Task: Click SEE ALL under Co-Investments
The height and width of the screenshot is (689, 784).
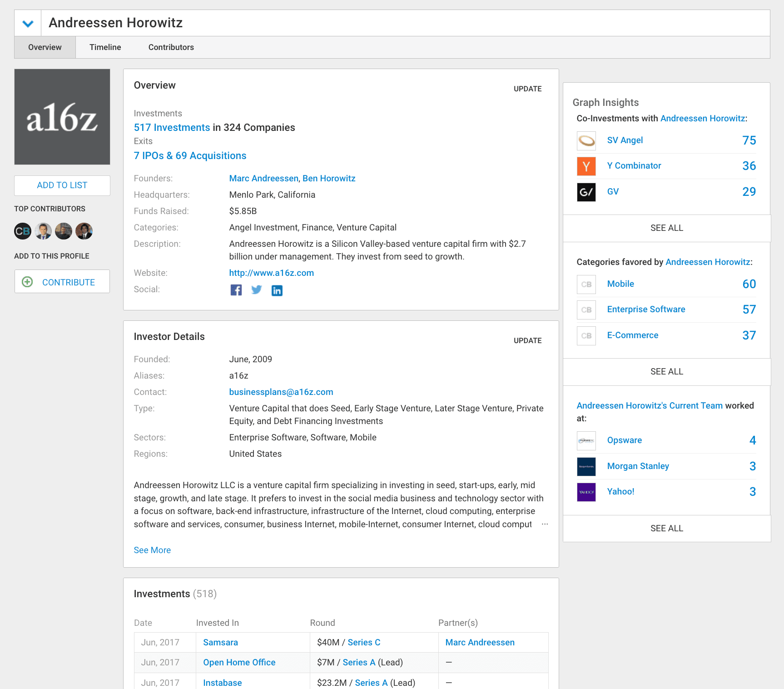Action: click(666, 228)
